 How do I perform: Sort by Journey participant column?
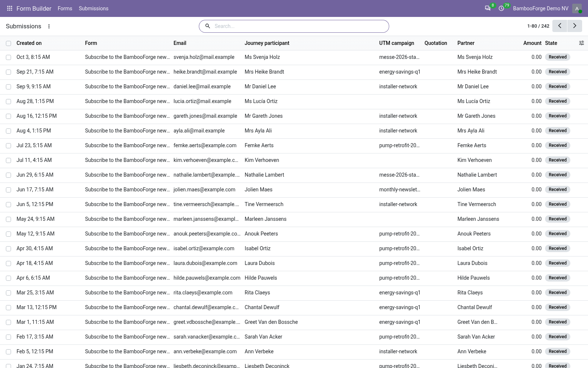[267, 43]
